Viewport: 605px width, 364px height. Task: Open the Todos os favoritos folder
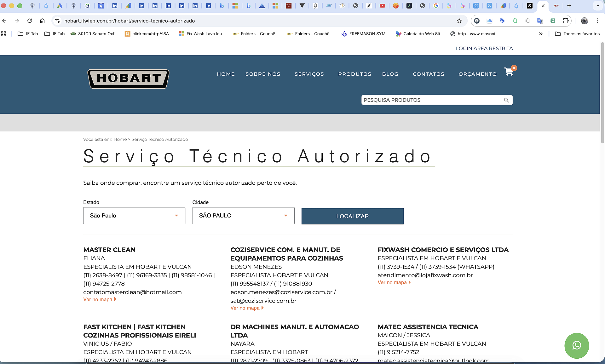pyautogui.click(x=577, y=34)
